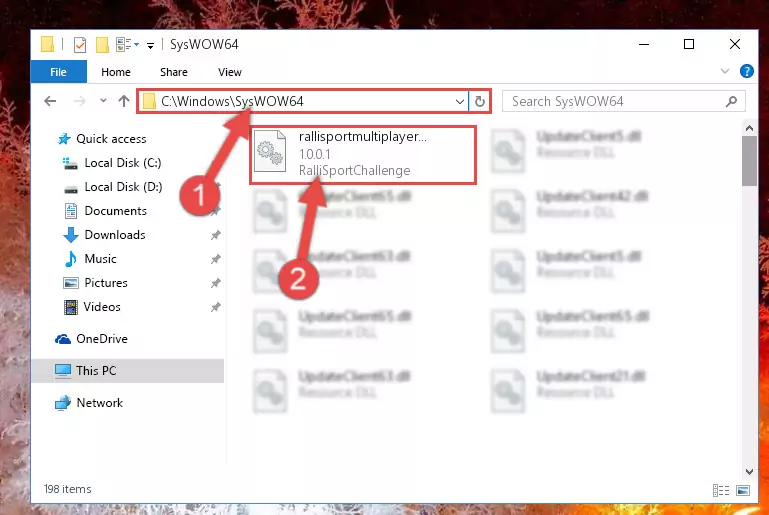Go back with the left arrow
This screenshot has width=769, height=515.
coord(50,102)
